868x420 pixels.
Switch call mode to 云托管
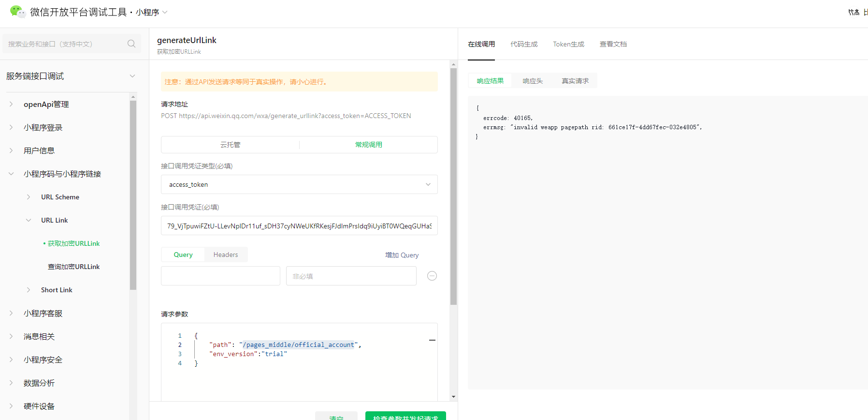(231, 145)
